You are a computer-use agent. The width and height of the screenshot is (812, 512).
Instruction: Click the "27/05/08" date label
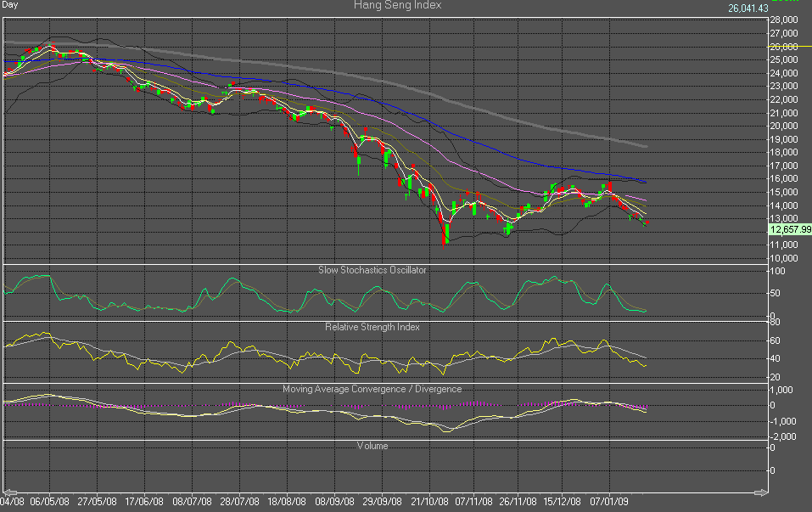pyautogui.click(x=98, y=502)
